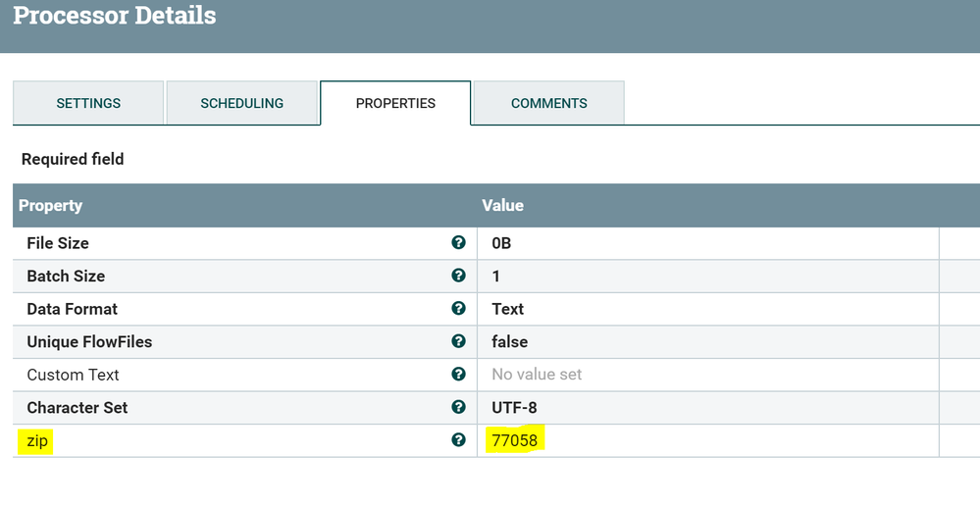The image size is (980, 506).
Task: Open Data Format value Text
Action: pos(507,309)
